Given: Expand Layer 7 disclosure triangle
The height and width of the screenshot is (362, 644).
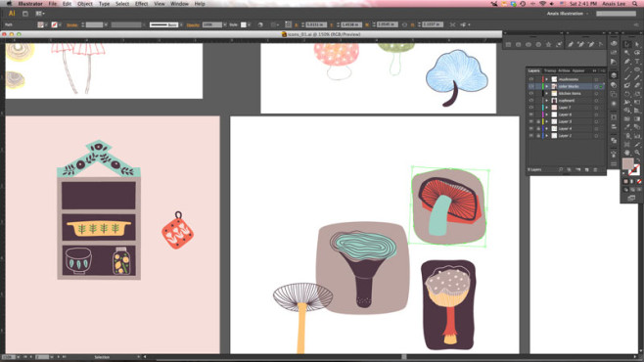Looking at the screenshot, I should tap(547, 107).
